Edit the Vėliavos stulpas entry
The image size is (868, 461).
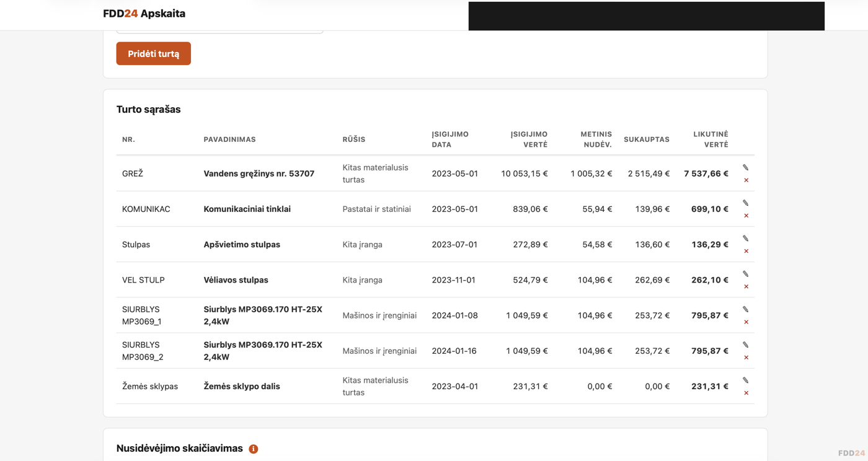point(746,273)
